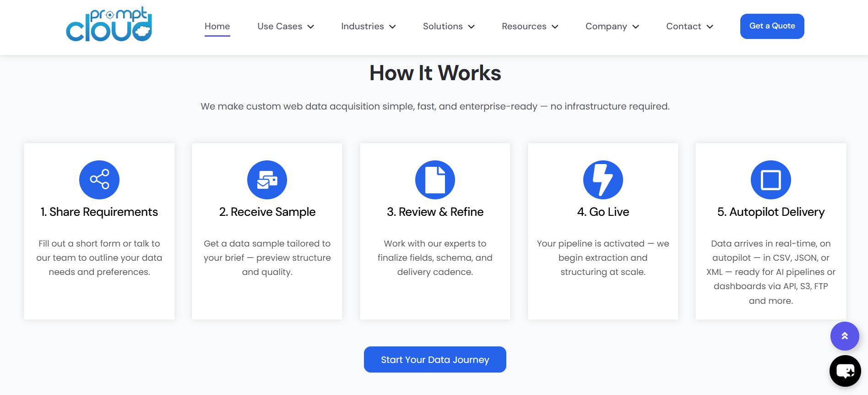Click the PromptCloud logo

pyautogui.click(x=109, y=25)
